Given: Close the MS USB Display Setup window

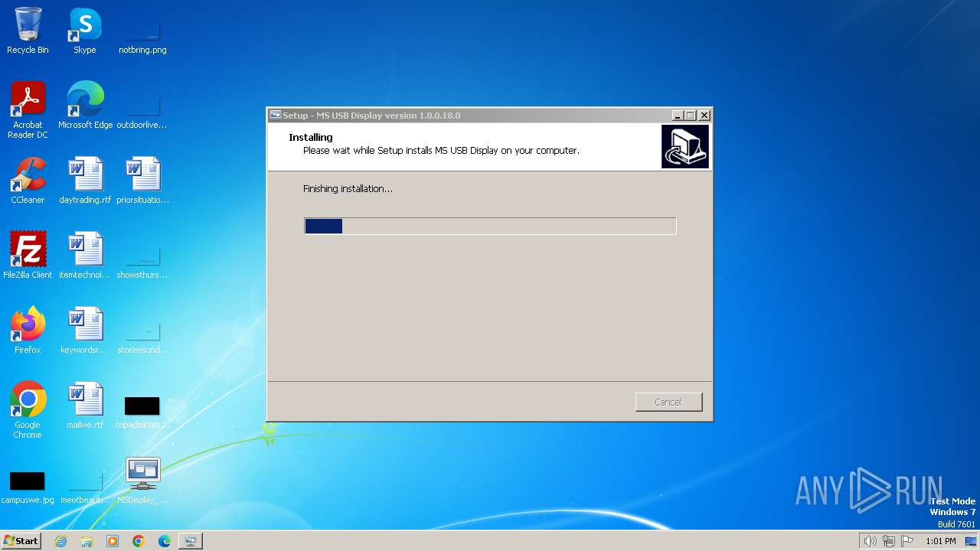Looking at the screenshot, I should (x=704, y=116).
